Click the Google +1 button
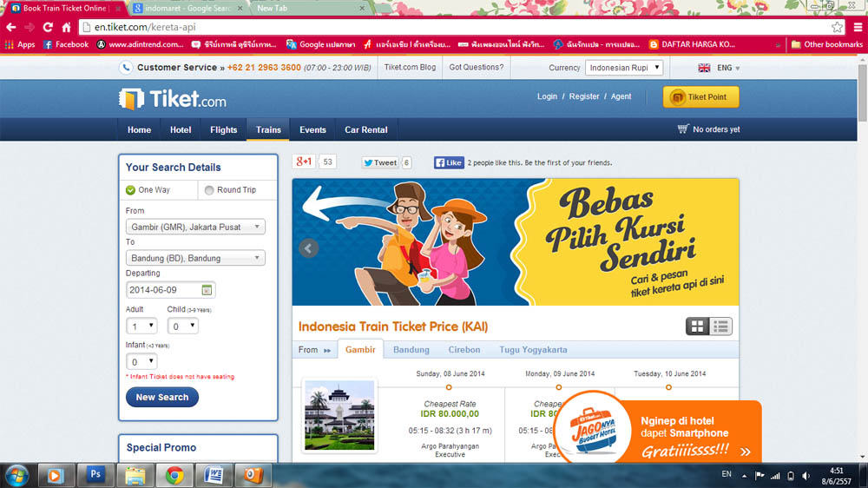This screenshot has height=488, width=868. (x=304, y=162)
